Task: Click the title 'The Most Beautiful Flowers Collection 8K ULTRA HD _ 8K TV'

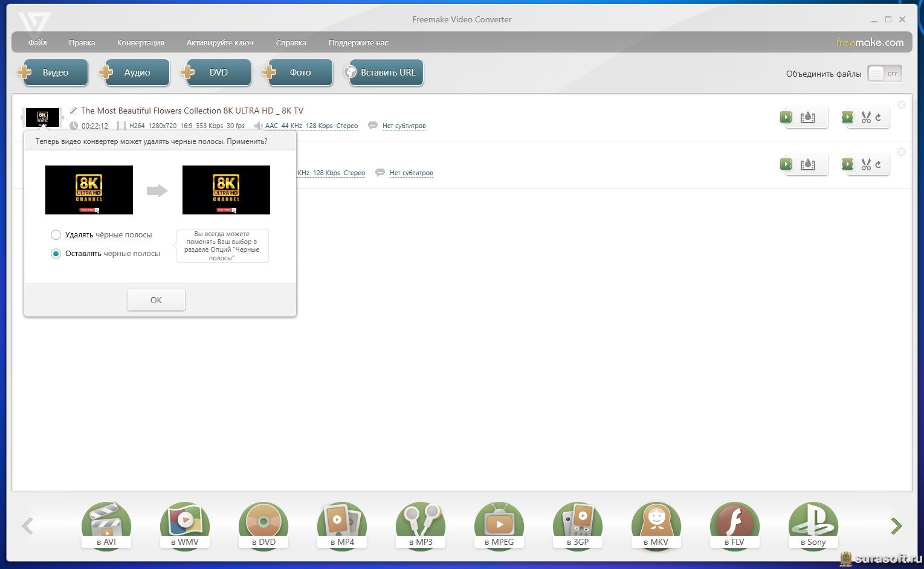Action: coord(192,111)
